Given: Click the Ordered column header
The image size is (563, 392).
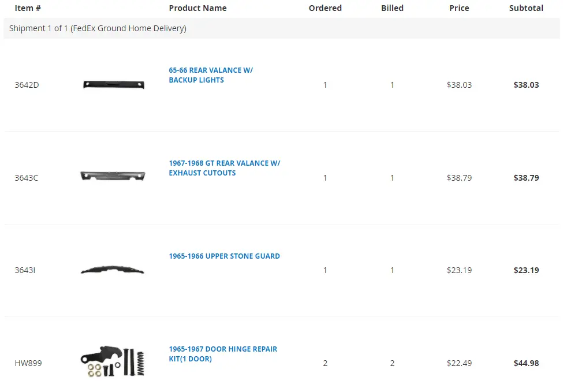Looking at the screenshot, I should click(x=325, y=8).
